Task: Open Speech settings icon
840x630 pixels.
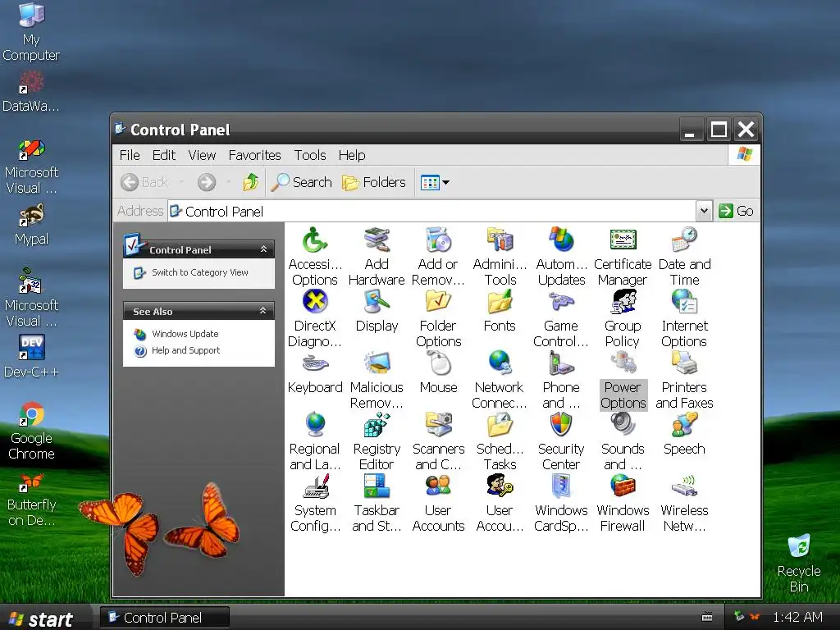Action: (x=684, y=425)
